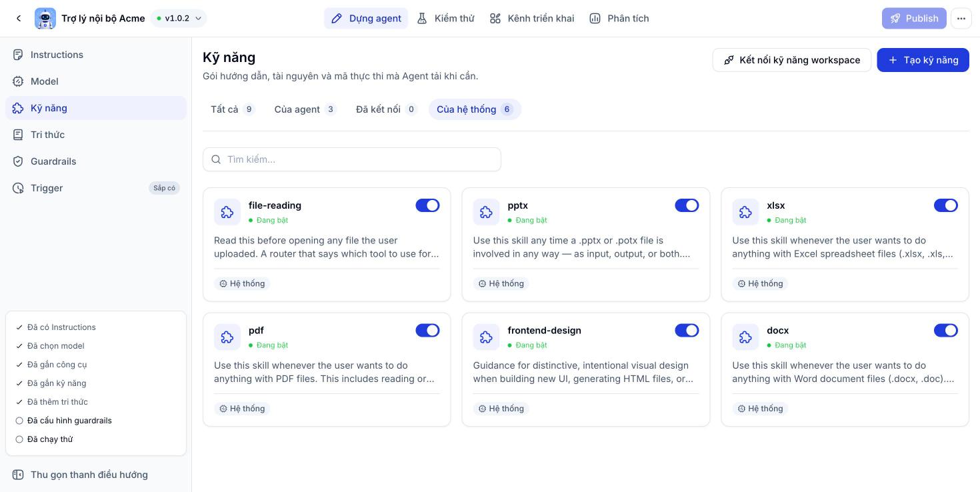
Task: Turn off the xlsx skill toggle
Action: pos(945,205)
